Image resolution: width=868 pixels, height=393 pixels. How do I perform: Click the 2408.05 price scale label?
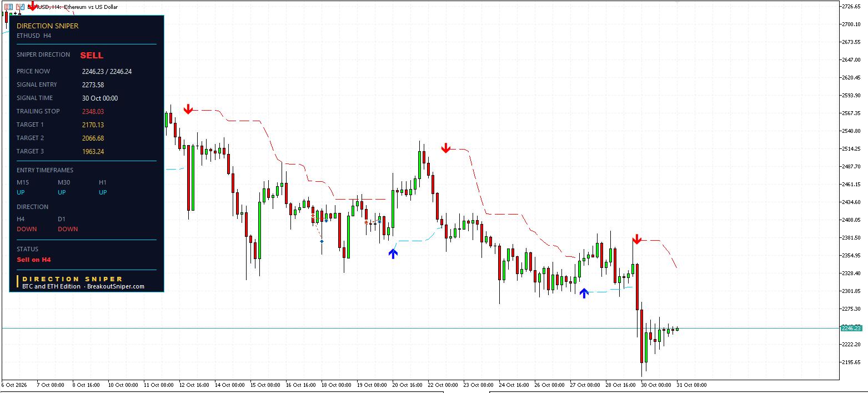(x=851, y=220)
